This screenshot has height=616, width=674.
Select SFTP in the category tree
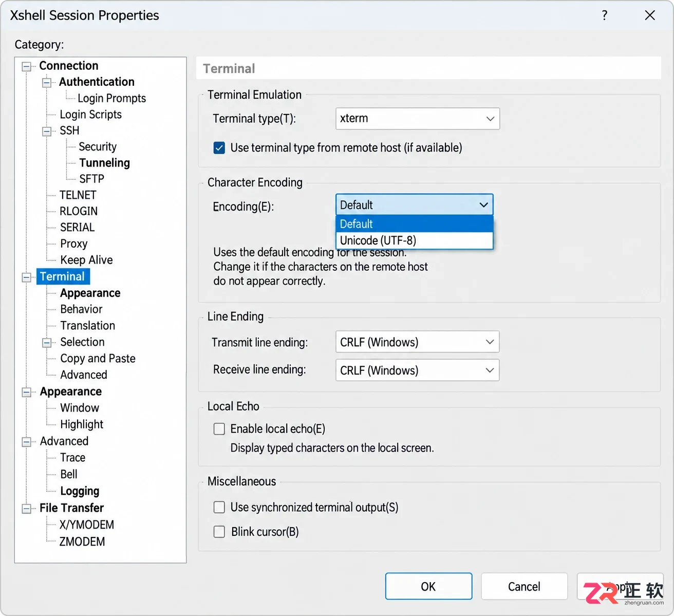click(91, 179)
